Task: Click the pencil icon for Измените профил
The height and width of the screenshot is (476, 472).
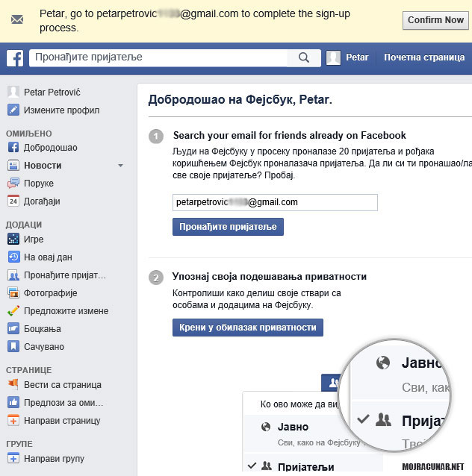Action: tap(13, 110)
